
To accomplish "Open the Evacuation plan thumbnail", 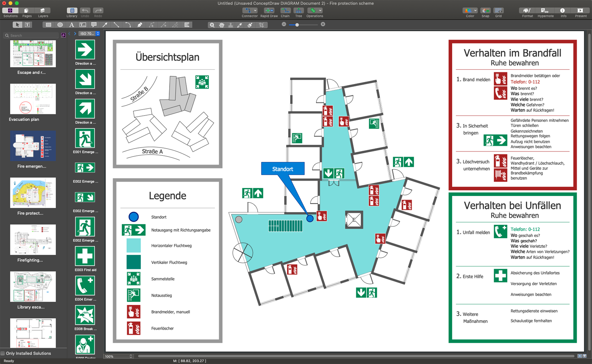I will point(33,99).
